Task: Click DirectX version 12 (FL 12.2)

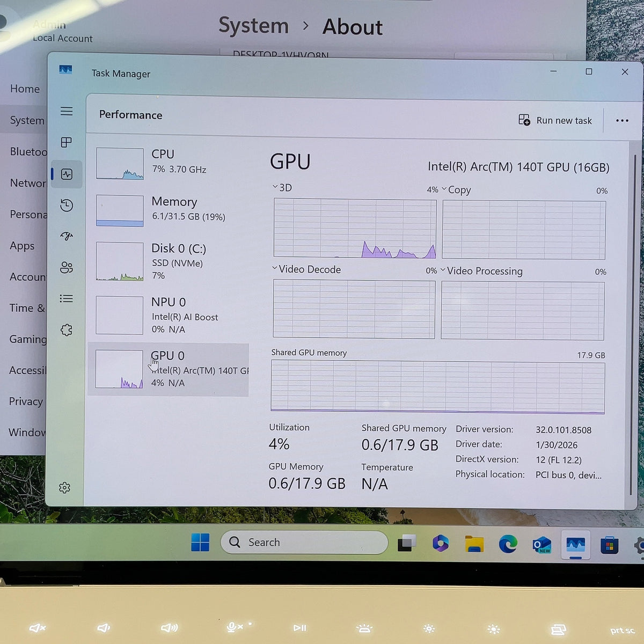Action: click(559, 460)
